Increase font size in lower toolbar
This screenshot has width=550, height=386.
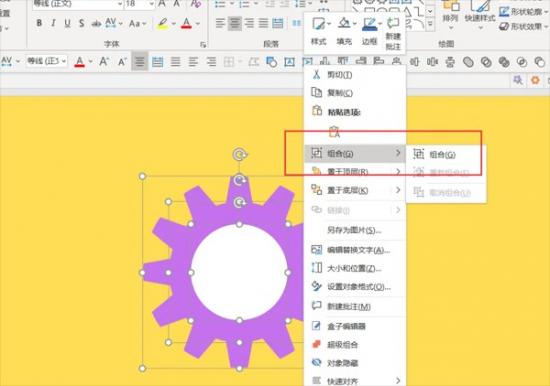coord(104,62)
